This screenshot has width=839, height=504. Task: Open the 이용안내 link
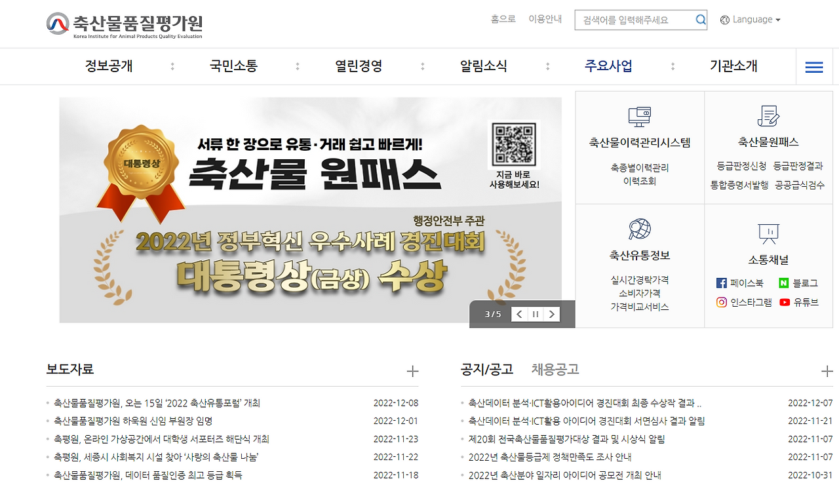545,19
